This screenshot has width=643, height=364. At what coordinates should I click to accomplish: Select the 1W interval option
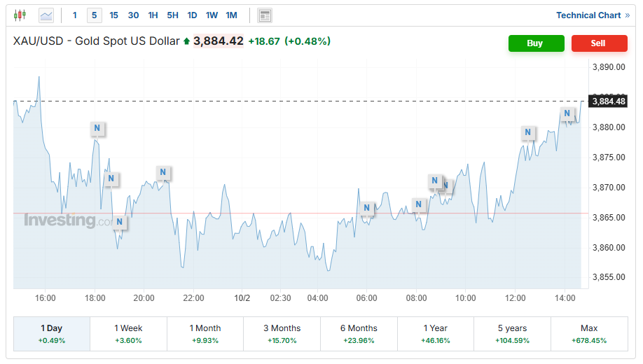(212, 15)
